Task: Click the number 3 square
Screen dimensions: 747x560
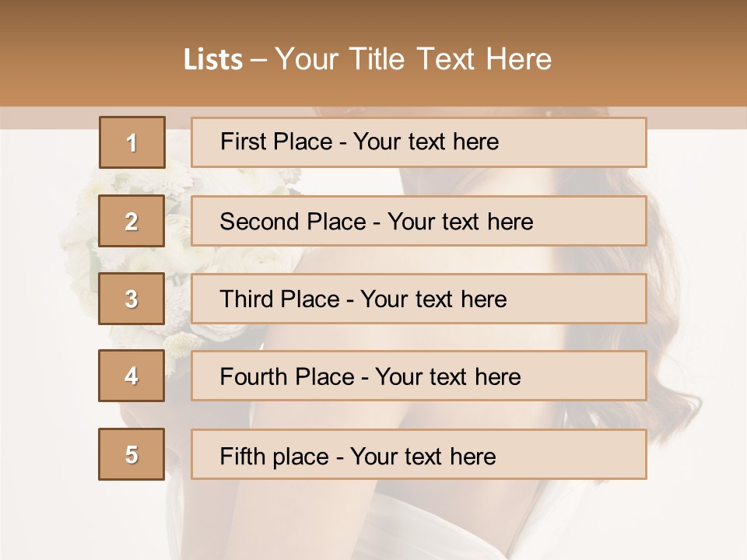Action: pyautogui.click(x=132, y=299)
